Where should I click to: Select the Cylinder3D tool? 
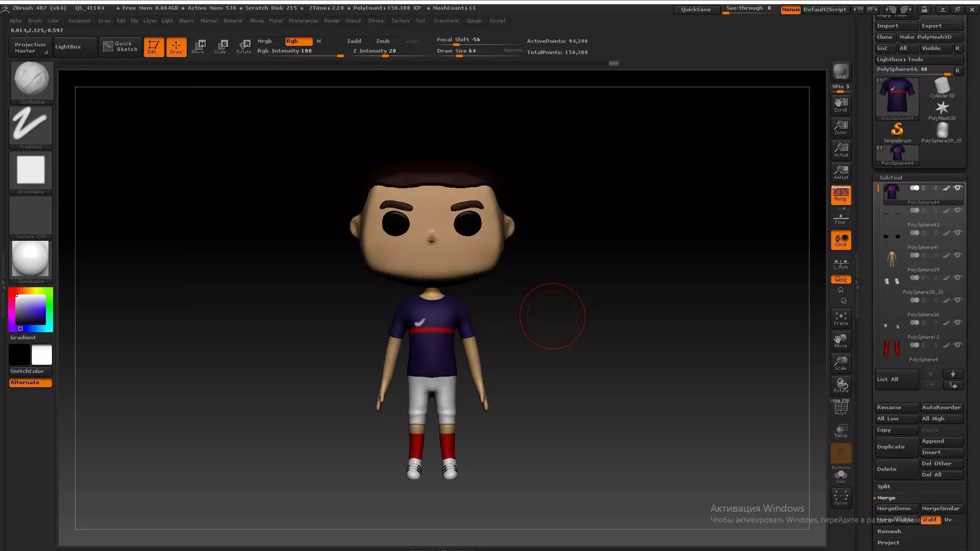point(942,88)
